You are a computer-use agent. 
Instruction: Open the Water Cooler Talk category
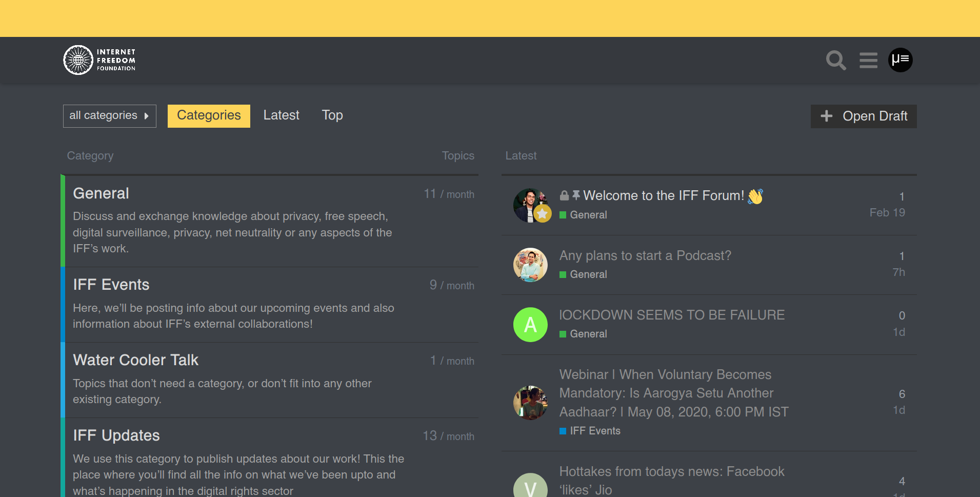point(135,360)
